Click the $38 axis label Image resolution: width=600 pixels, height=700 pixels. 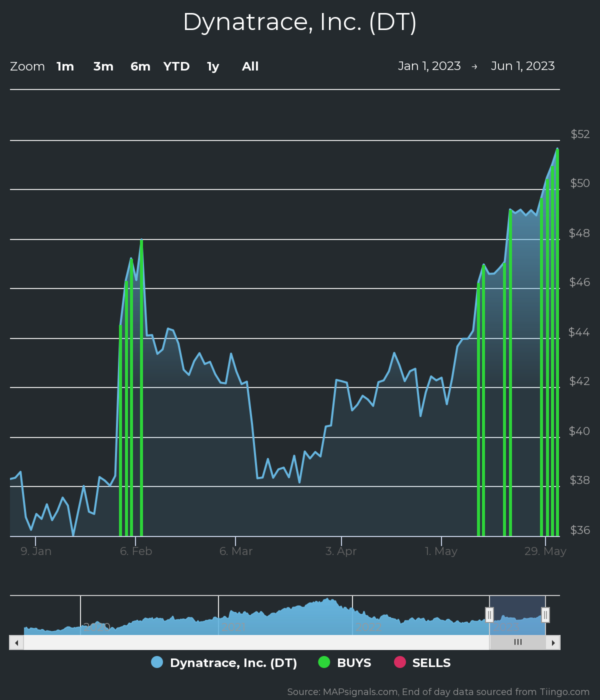pos(580,480)
